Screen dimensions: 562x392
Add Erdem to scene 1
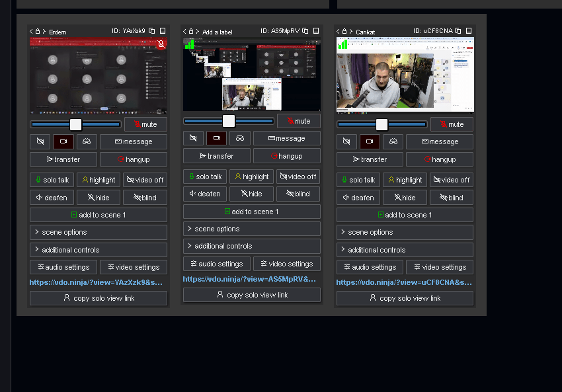pos(99,215)
